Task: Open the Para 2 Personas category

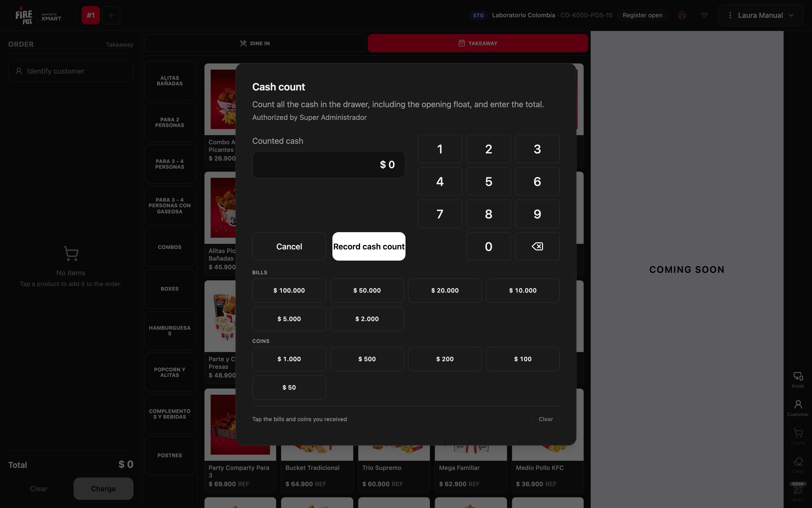Action: [170, 122]
